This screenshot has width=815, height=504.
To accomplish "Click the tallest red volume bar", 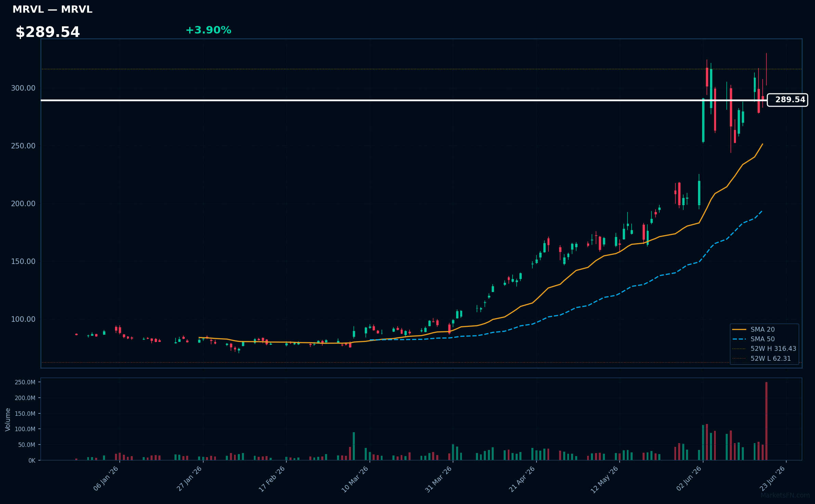I will point(766,421).
